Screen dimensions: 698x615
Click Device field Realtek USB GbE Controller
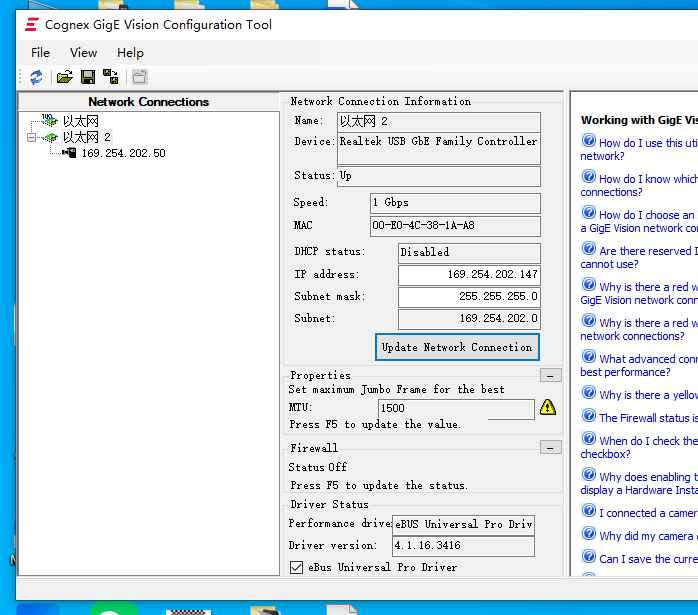pyautogui.click(x=439, y=148)
